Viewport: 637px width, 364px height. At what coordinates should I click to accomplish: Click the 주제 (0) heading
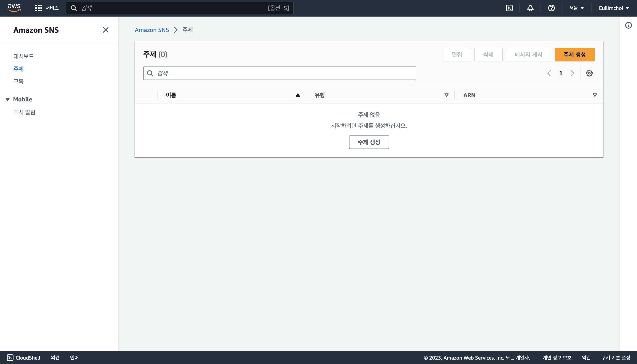click(155, 54)
